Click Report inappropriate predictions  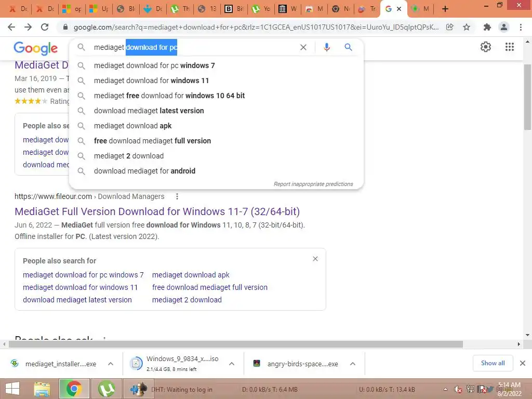(x=313, y=184)
